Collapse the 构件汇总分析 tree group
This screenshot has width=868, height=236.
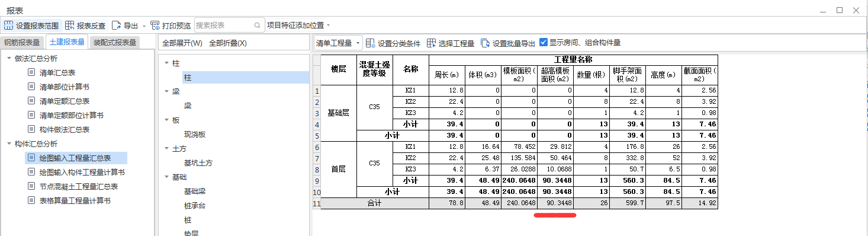pos(9,144)
